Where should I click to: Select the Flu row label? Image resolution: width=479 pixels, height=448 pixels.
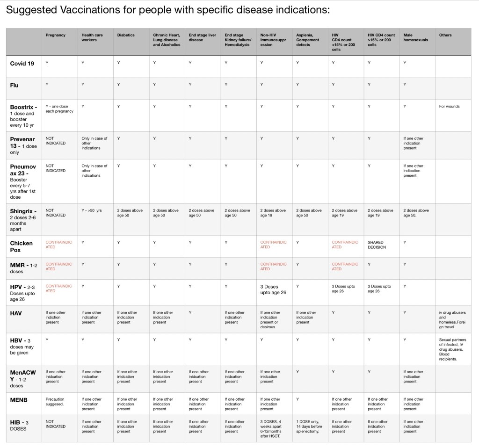(x=15, y=86)
